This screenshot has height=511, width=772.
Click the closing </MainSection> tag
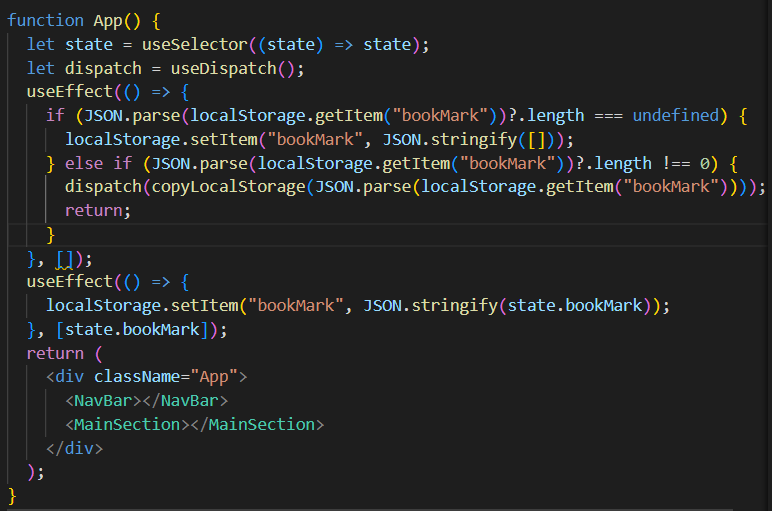click(x=257, y=424)
